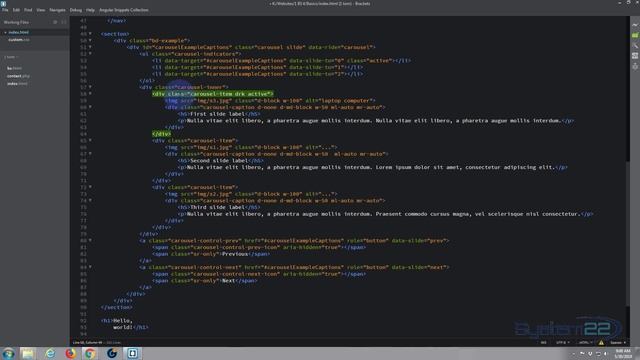Open the View menu
The width and height of the screenshot is (640, 360).
point(41,10)
